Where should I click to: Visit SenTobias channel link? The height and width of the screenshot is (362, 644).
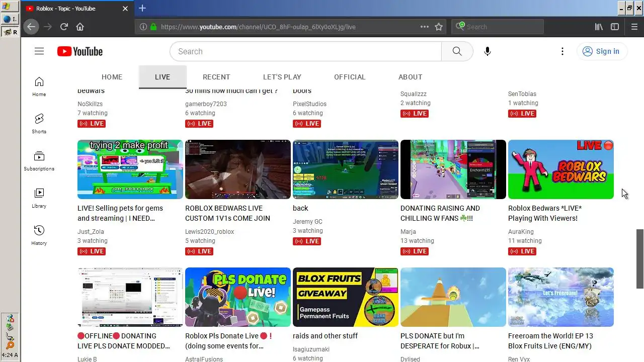click(x=522, y=94)
